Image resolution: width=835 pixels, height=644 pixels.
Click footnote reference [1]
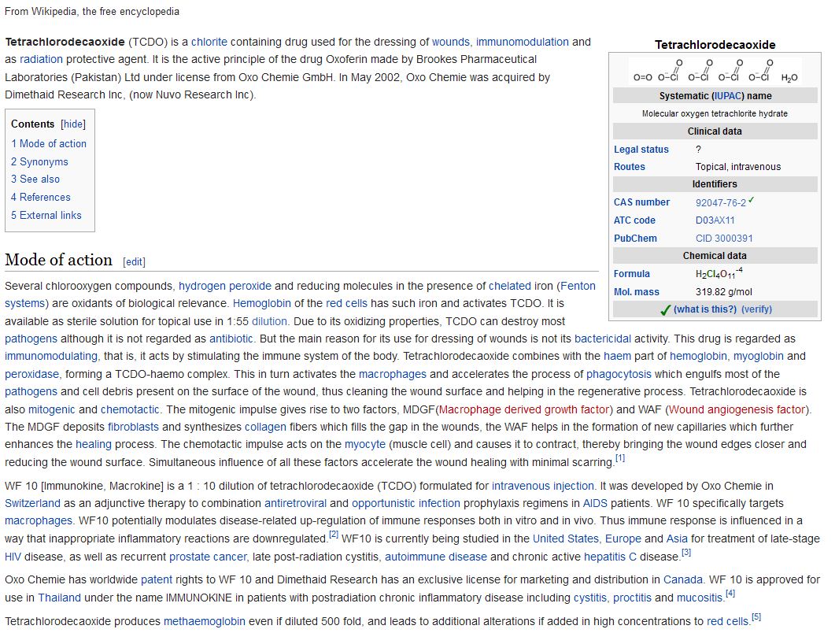click(x=619, y=458)
